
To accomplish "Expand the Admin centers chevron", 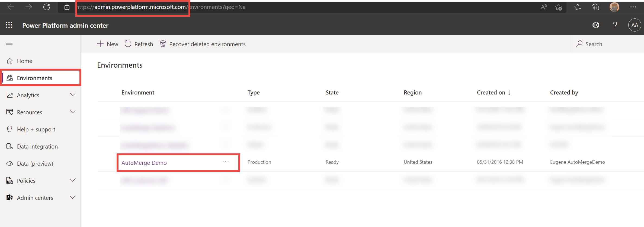I will (73, 197).
